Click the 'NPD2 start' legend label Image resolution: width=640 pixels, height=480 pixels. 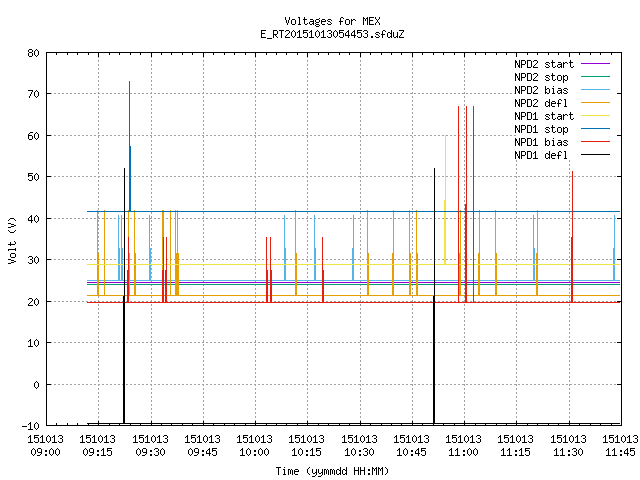[544, 64]
